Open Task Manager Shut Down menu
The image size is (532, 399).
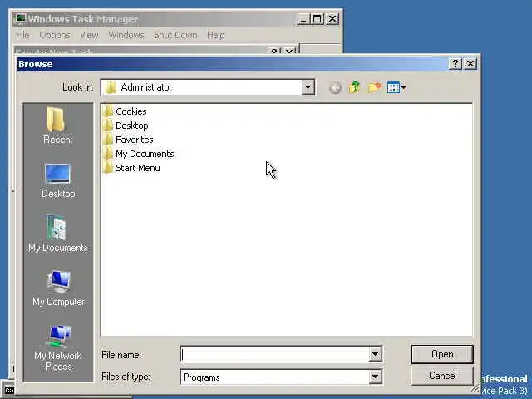175,35
